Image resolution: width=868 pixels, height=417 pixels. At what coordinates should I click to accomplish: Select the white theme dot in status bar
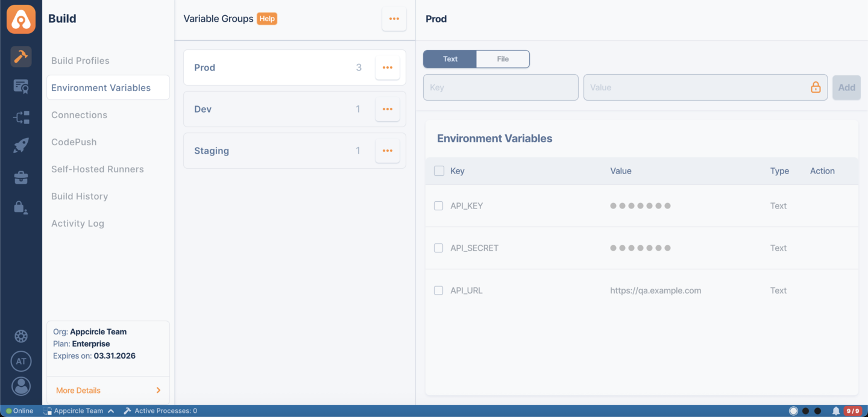click(793, 410)
